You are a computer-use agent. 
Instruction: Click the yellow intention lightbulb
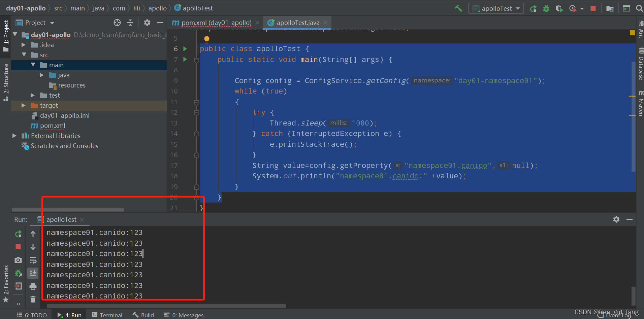click(207, 39)
